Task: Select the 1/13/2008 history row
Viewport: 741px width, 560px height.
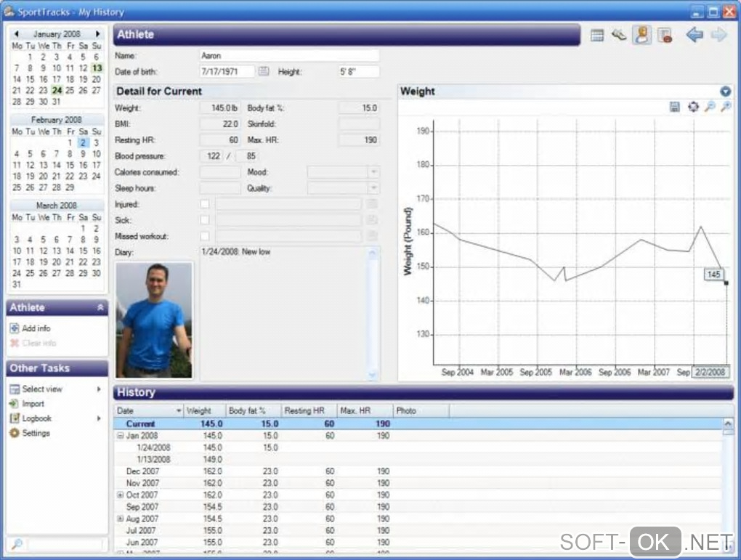Action: click(x=418, y=459)
